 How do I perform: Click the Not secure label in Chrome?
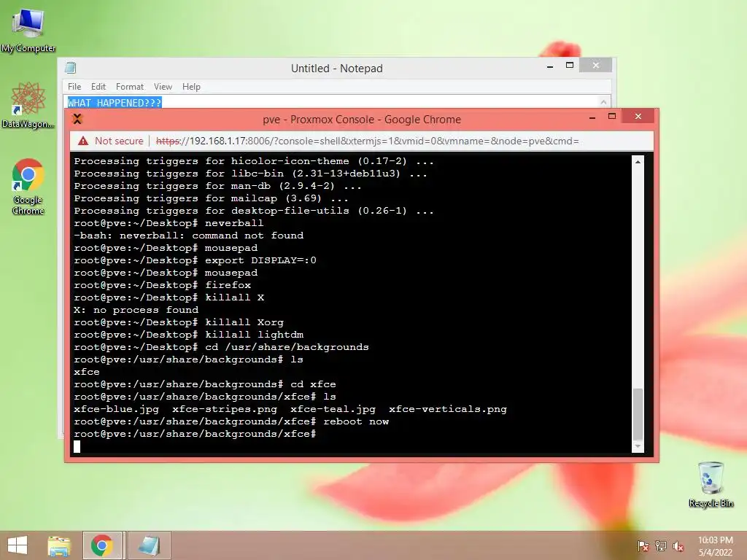point(119,141)
